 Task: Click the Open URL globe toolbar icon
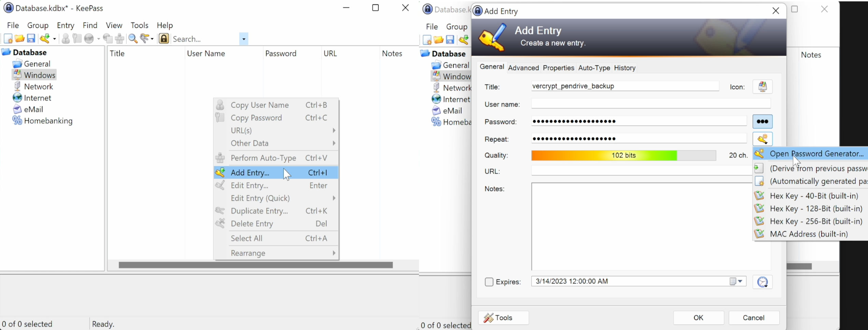point(90,39)
